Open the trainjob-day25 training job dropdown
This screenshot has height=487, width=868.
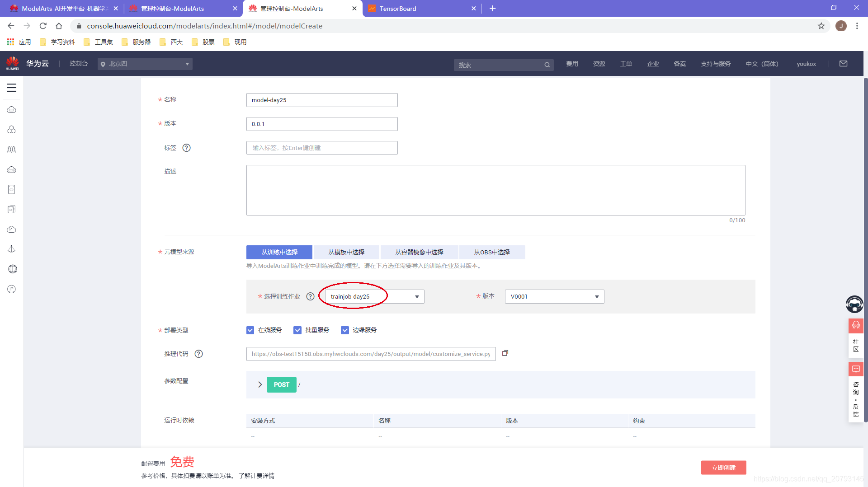[375, 296]
